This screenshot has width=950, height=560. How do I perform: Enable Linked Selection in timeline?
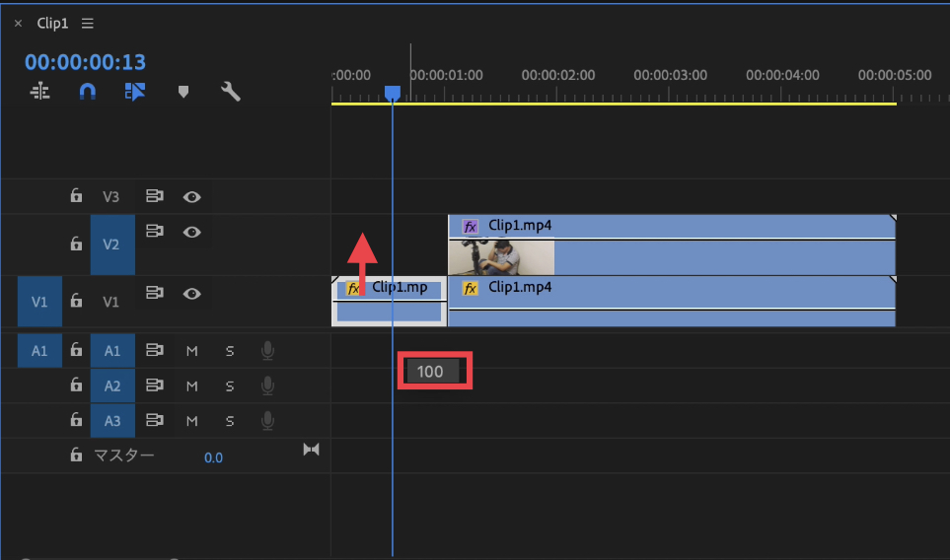pos(135,92)
